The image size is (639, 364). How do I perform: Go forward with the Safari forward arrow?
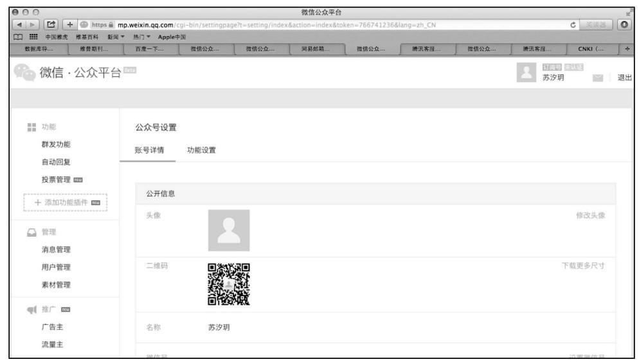pyautogui.click(x=32, y=25)
